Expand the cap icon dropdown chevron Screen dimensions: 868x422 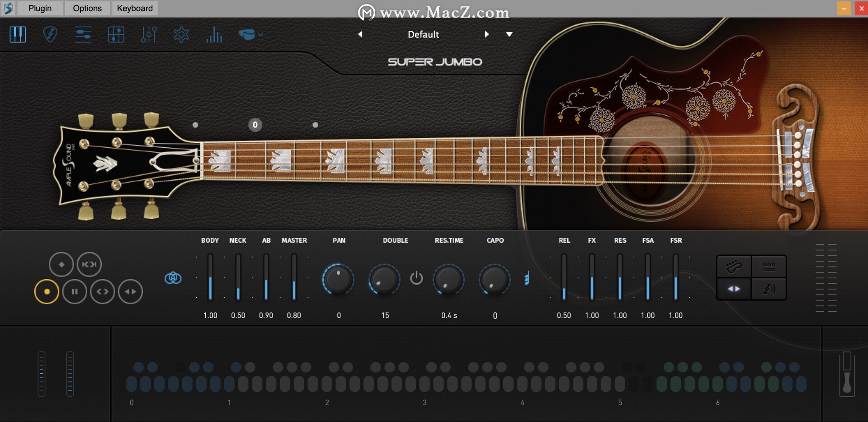[x=261, y=34]
